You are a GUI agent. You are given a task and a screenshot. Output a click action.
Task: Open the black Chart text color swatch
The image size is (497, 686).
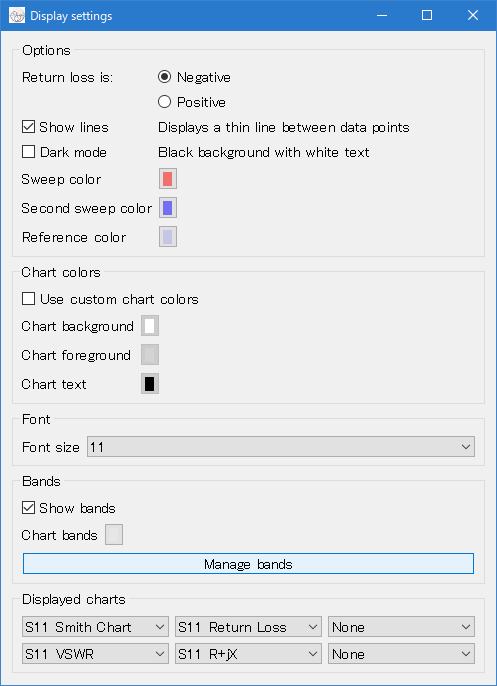pyautogui.click(x=150, y=384)
